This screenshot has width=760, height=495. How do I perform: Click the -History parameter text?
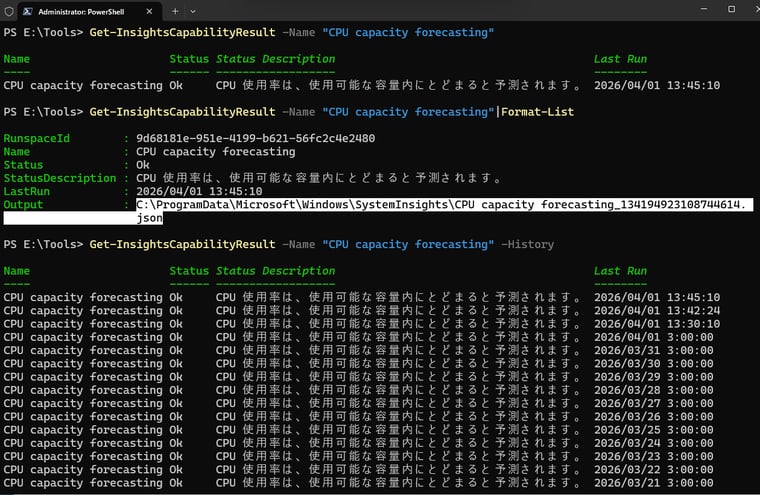527,244
